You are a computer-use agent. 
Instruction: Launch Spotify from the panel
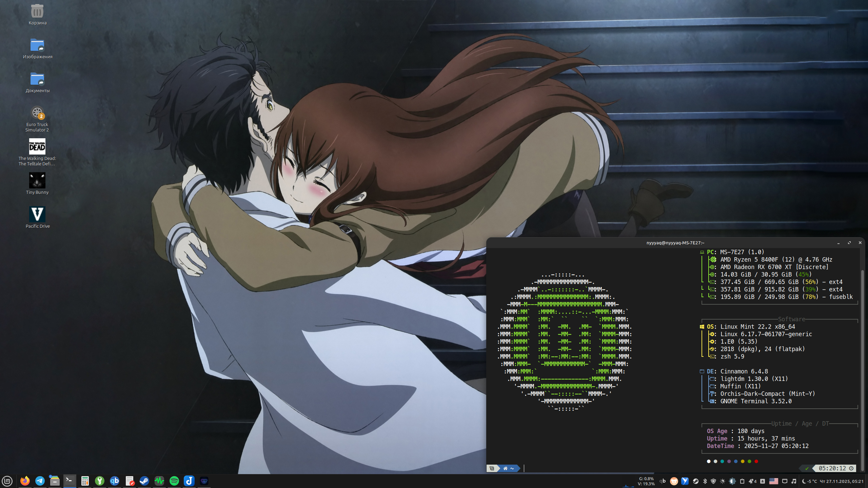point(174,481)
